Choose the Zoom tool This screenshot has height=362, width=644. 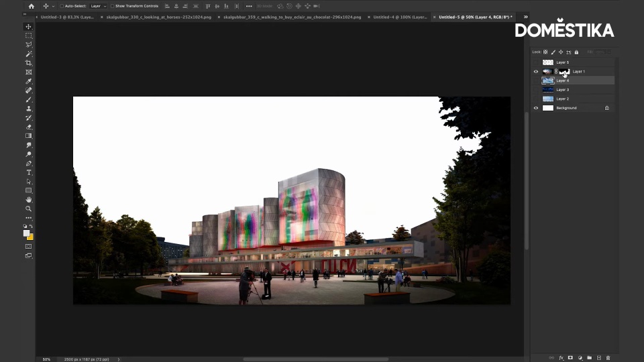(x=28, y=208)
